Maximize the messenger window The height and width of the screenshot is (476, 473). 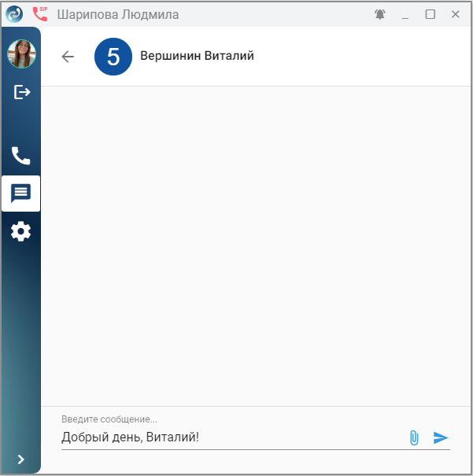coord(431,14)
